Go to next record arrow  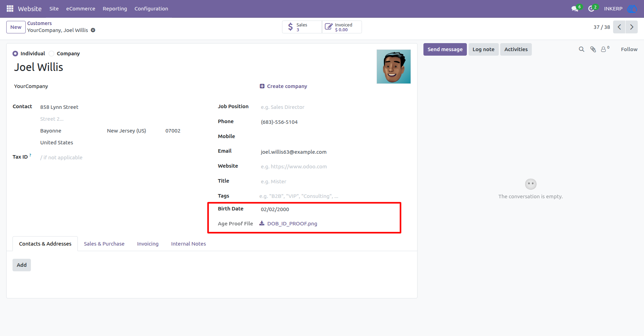(x=631, y=27)
